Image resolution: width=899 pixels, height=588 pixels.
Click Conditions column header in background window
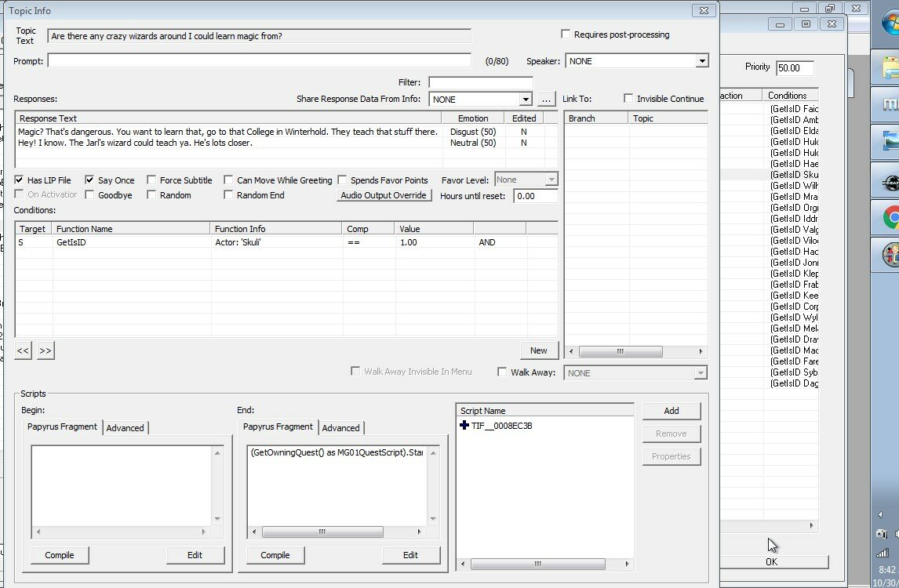[790, 96]
